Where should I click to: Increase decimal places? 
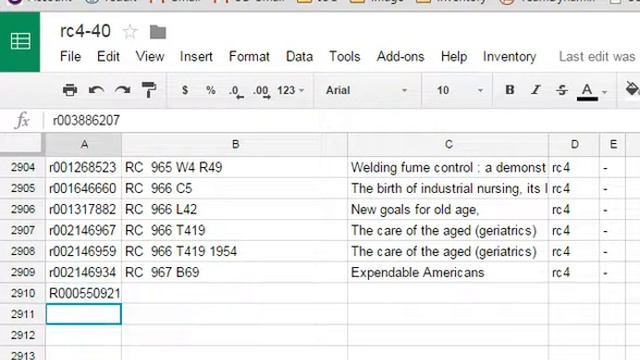(x=262, y=91)
